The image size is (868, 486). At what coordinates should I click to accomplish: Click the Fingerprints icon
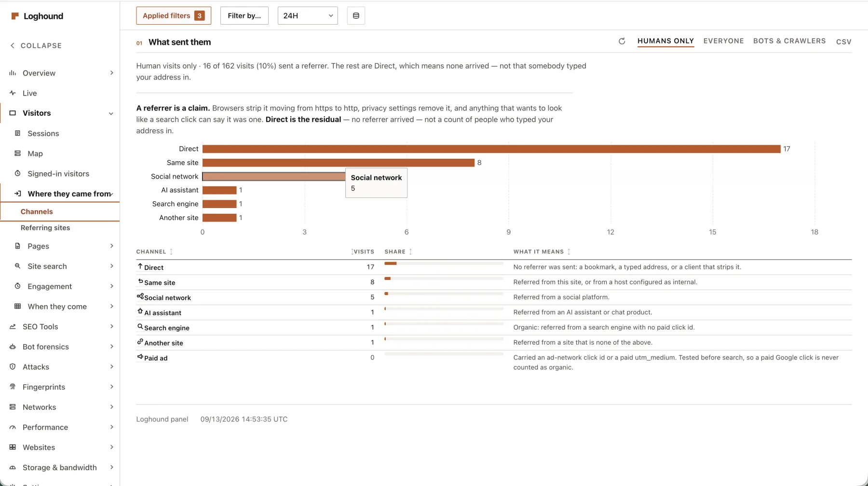(x=13, y=387)
